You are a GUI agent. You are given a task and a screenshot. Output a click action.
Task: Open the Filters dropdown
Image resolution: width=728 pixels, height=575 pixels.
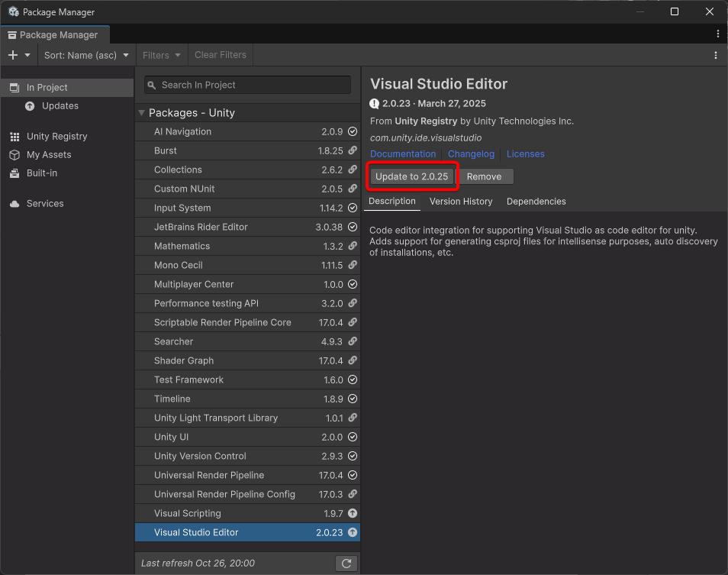[161, 55]
